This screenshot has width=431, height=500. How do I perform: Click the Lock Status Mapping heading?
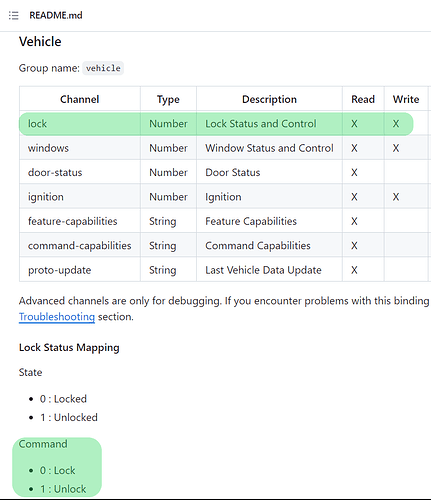click(x=69, y=347)
